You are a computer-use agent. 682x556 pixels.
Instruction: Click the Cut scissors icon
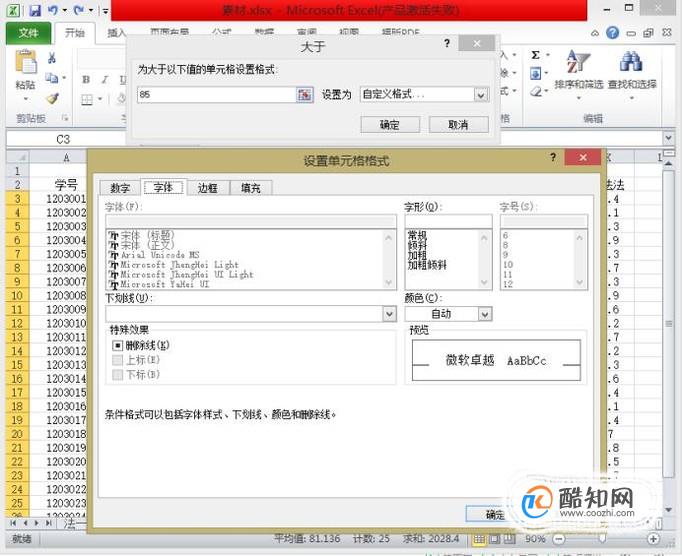pyautogui.click(x=52, y=58)
